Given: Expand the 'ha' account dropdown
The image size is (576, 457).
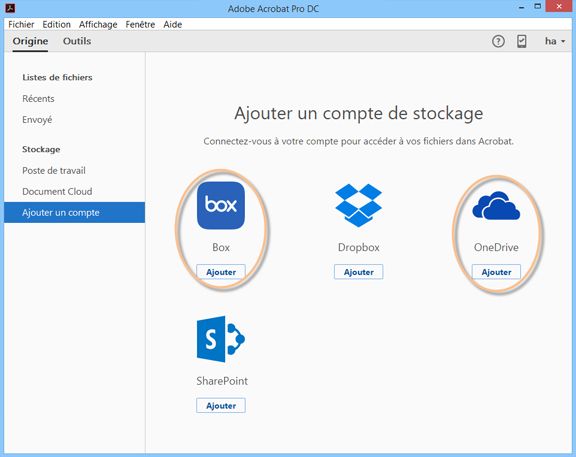Looking at the screenshot, I should 555,41.
